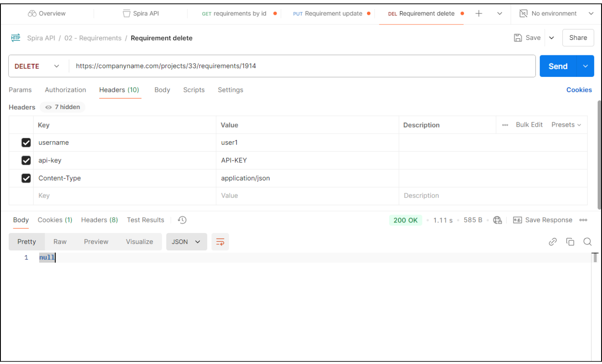This screenshot has height=364, width=602.
Task: Open the Cookies link
Action: tap(579, 90)
